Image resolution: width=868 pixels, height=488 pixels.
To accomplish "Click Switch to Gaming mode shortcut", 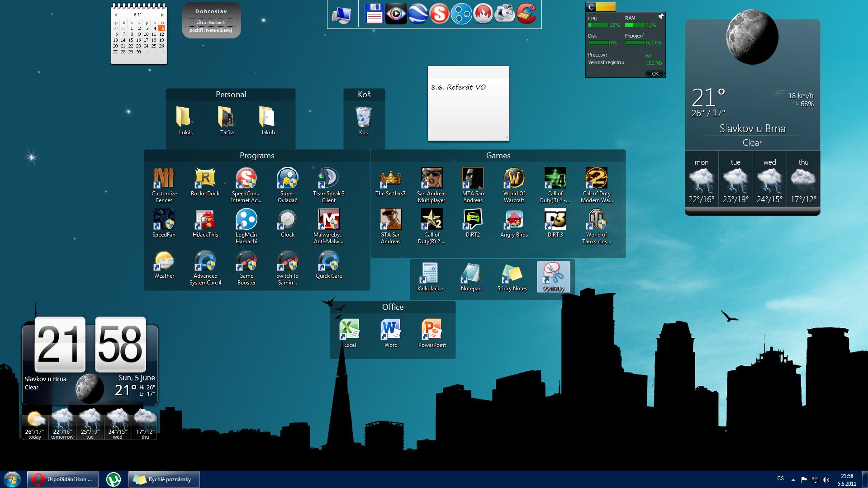I will [287, 268].
